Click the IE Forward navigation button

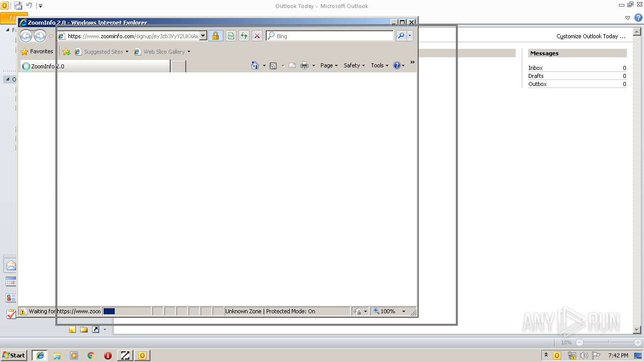[x=40, y=36]
